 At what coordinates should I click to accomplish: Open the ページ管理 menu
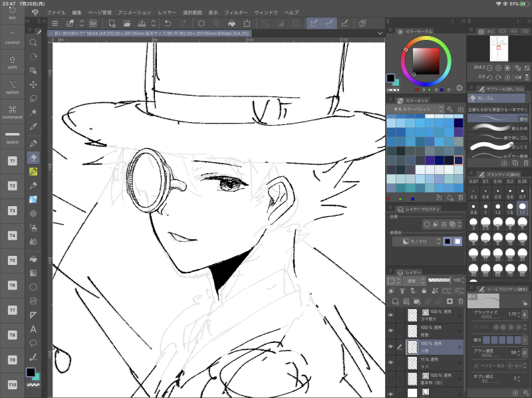pos(100,13)
